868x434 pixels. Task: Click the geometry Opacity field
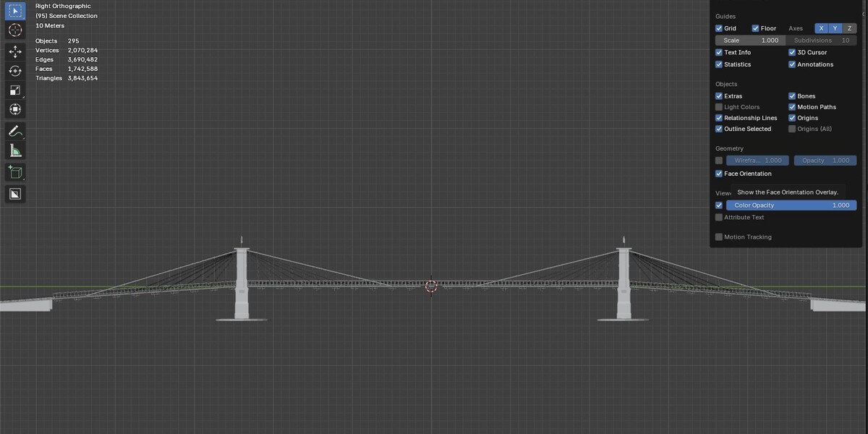(x=825, y=161)
